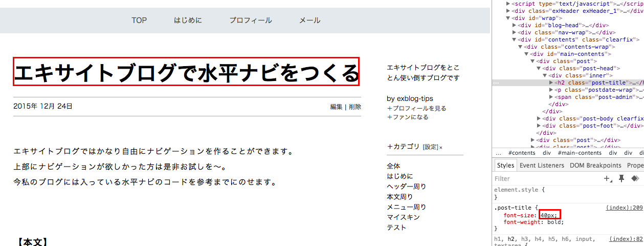The width and height of the screenshot is (644, 246).
Task: Click the font-weight bold value
Action: click(554, 222)
